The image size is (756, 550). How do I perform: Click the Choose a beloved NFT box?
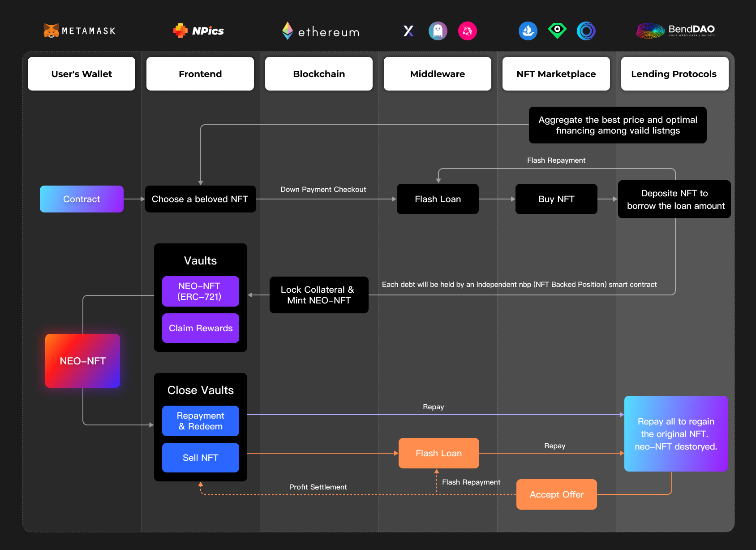click(200, 199)
